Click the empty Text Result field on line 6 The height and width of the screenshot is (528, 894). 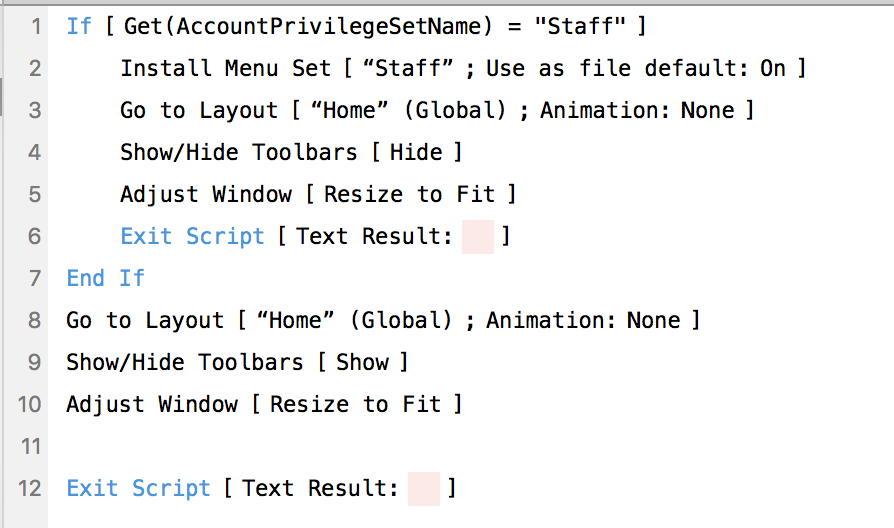(x=478, y=237)
